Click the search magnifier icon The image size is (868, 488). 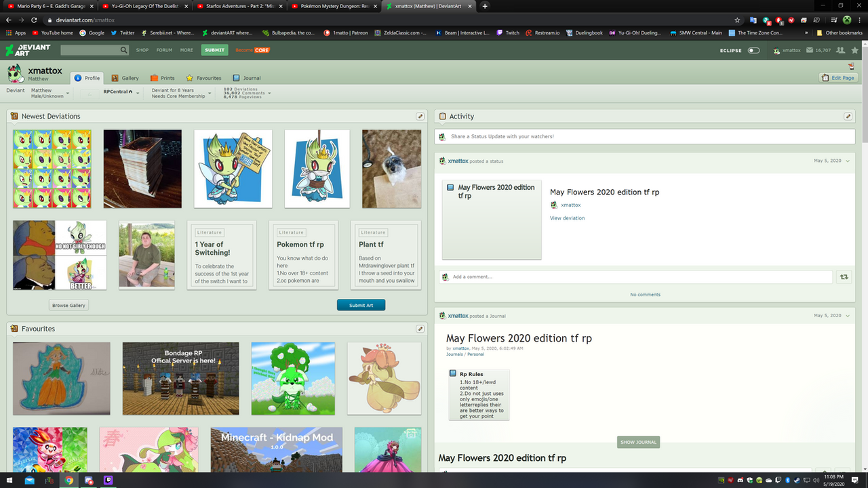coord(124,50)
